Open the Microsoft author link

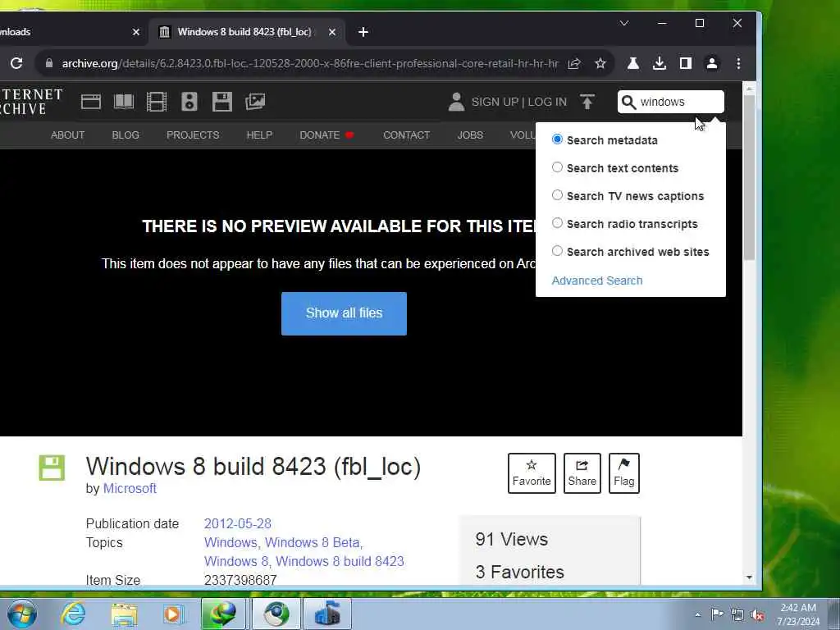click(130, 488)
